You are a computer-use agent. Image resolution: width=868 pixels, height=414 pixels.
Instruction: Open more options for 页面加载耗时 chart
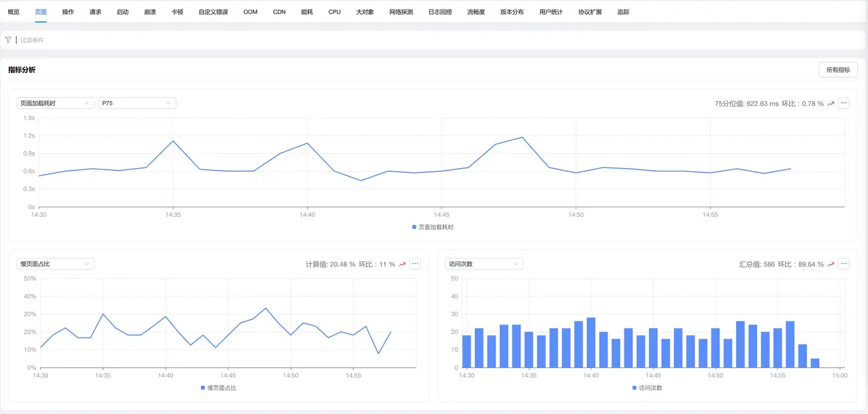click(844, 103)
